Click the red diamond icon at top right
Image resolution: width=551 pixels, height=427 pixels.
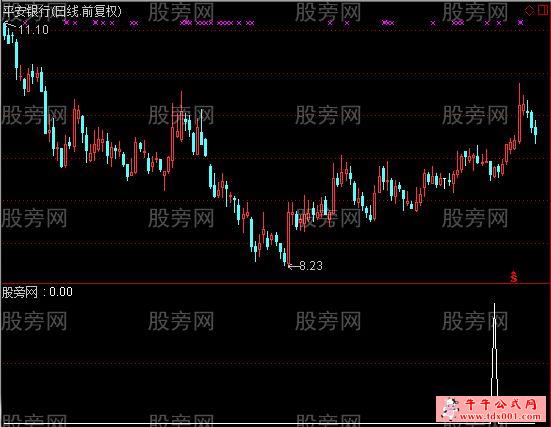click(x=530, y=10)
